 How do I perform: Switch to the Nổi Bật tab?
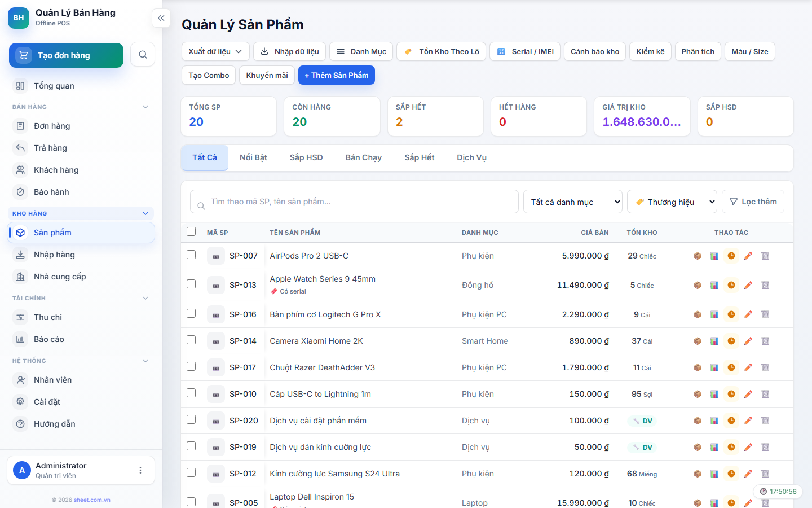tap(253, 157)
